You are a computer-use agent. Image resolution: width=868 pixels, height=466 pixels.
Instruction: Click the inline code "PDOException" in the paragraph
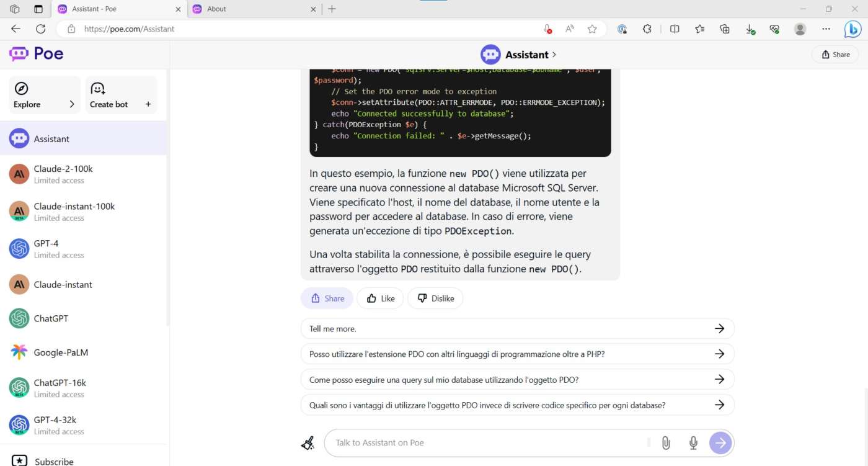point(478,231)
